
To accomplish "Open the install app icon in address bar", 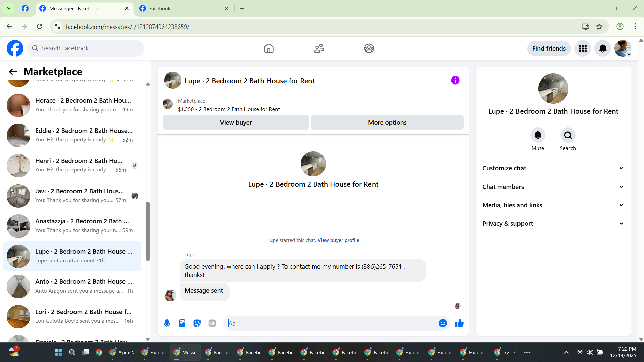I will pyautogui.click(x=586, y=27).
